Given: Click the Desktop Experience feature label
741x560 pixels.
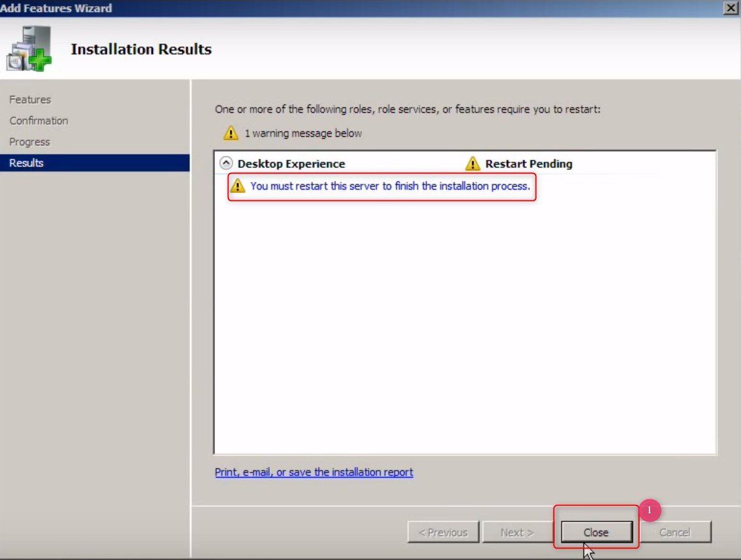Looking at the screenshot, I should [291, 164].
